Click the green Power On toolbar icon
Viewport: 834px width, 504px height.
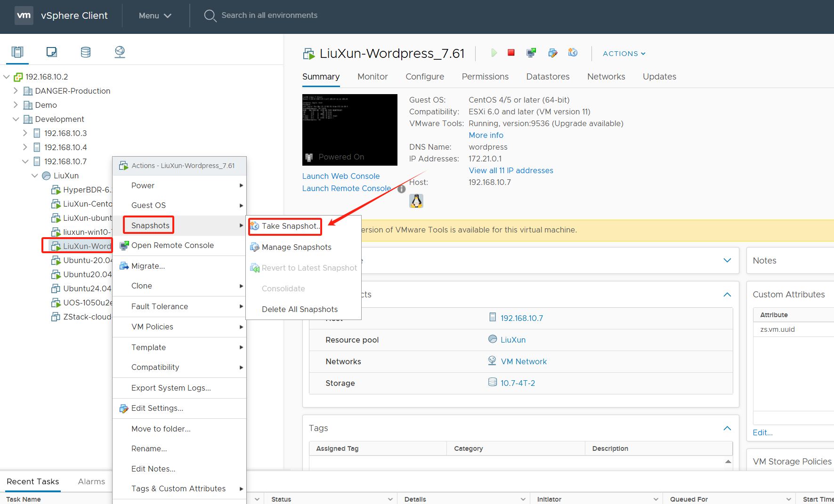[x=494, y=53]
